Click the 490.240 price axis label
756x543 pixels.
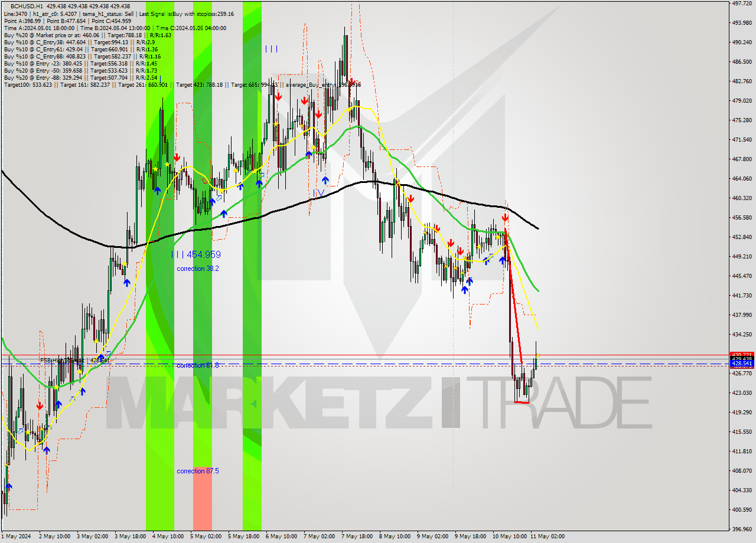pos(741,42)
